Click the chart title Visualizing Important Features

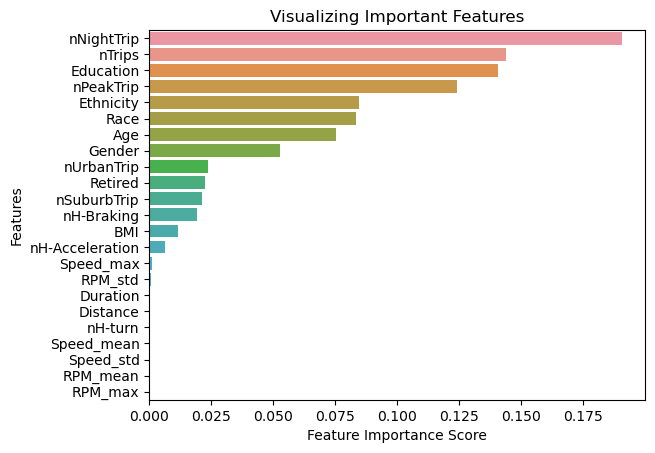[397, 17]
